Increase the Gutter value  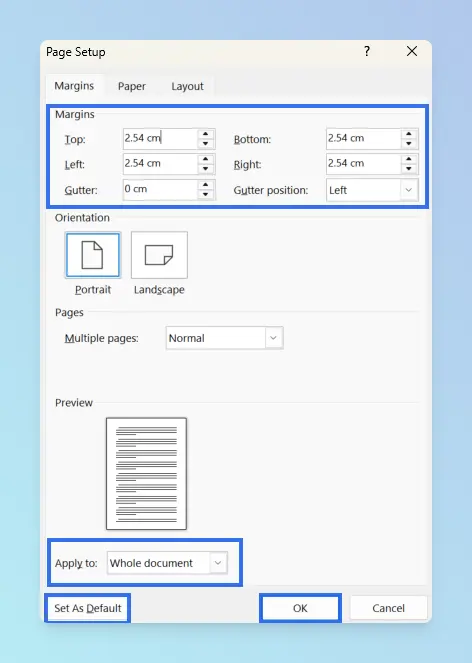pos(206,185)
